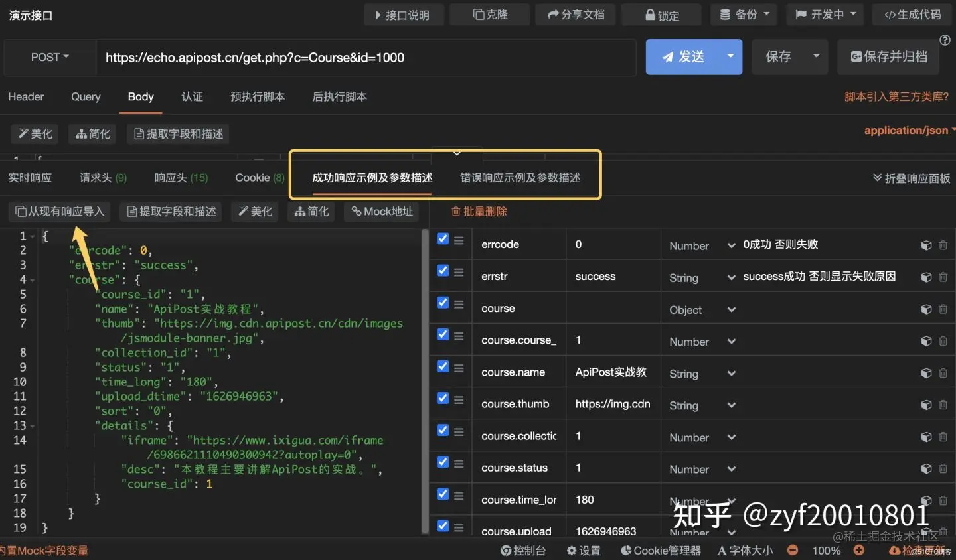Image resolution: width=956 pixels, height=560 pixels.
Task: Select the Body tab
Action: click(141, 97)
